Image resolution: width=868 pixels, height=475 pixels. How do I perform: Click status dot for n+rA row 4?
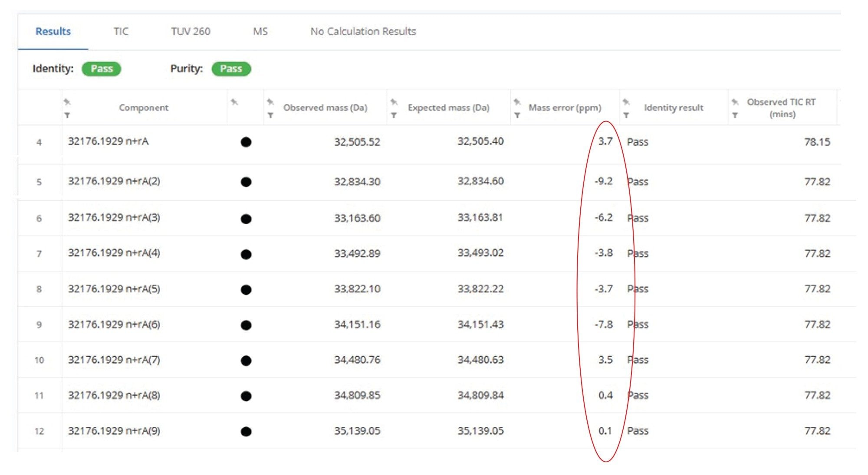tap(246, 142)
